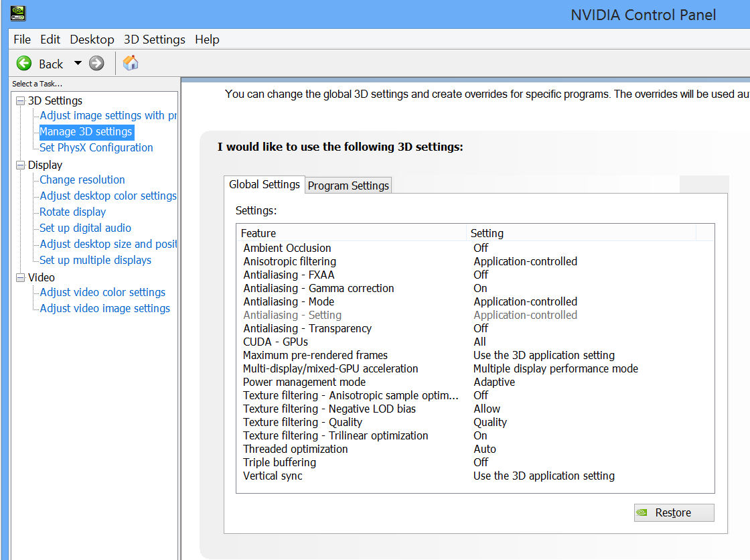The image size is (750, 560).
Task: Select Texture filtering - Negative LOD bias
Action: coord(475,409)
